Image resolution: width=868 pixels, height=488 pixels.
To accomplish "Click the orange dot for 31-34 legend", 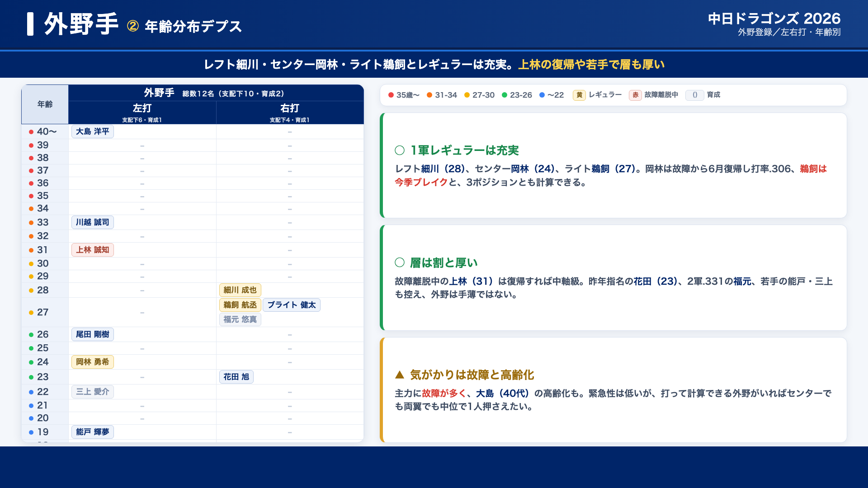I will tap(429, 95).
